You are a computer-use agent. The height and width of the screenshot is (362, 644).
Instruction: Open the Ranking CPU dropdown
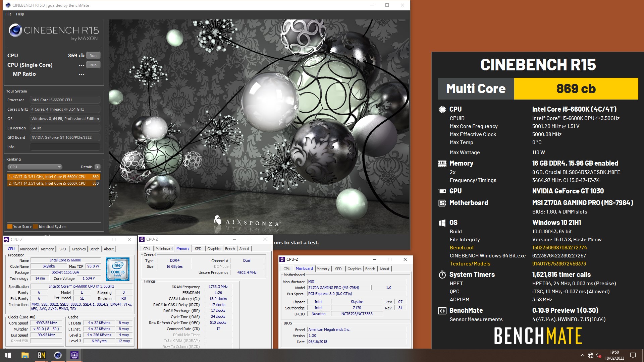(35, 167)
